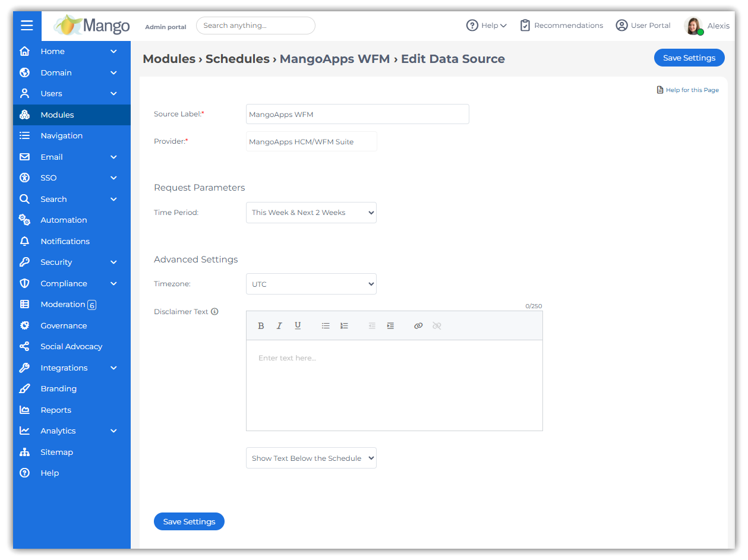Screen dimensions: 748x560
Task: Toggle bold formatting in disclaimer editor
Action: pos(261,326)
